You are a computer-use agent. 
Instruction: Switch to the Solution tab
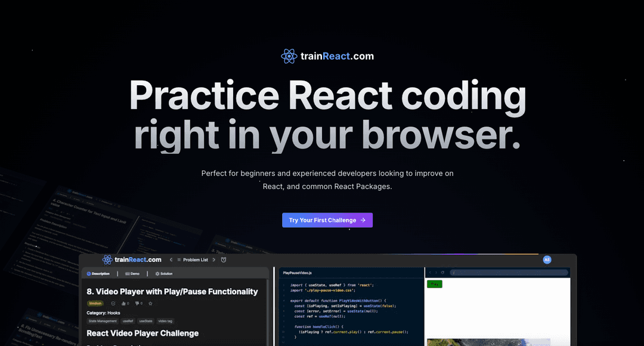coord(164,274)
